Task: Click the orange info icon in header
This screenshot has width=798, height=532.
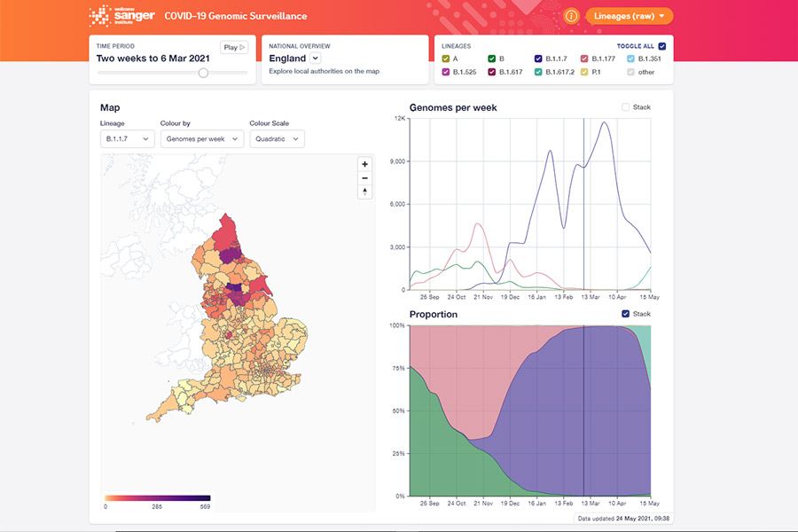Action: [x=571, y=16]
